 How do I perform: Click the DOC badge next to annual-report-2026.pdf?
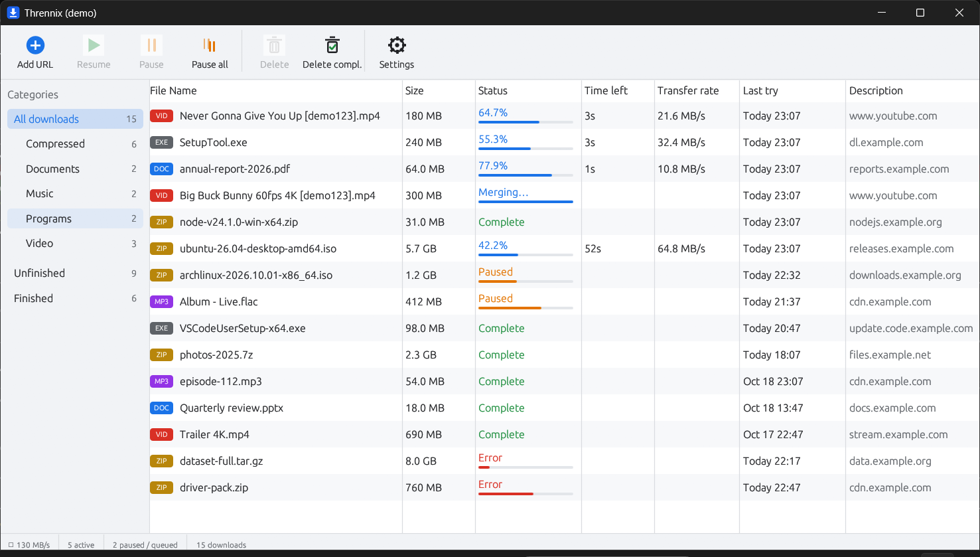[161, 169]
